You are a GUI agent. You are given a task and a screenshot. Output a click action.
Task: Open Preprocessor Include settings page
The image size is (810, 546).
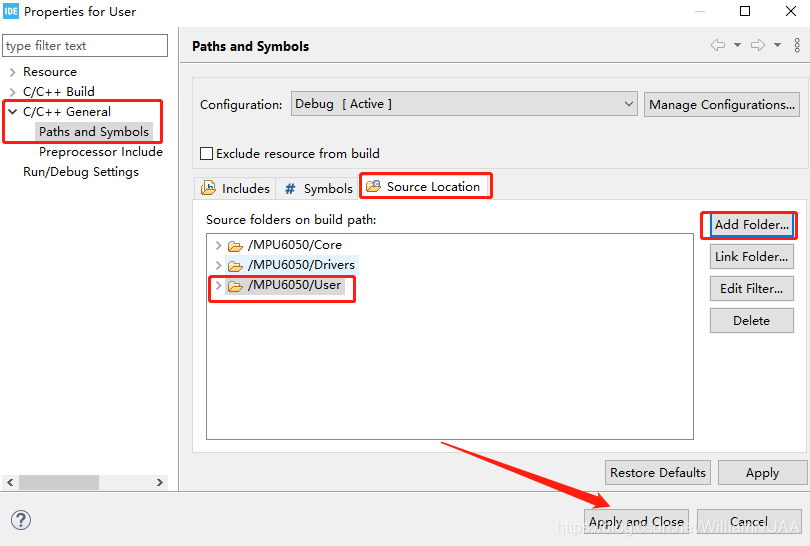(x=101, y=152)
